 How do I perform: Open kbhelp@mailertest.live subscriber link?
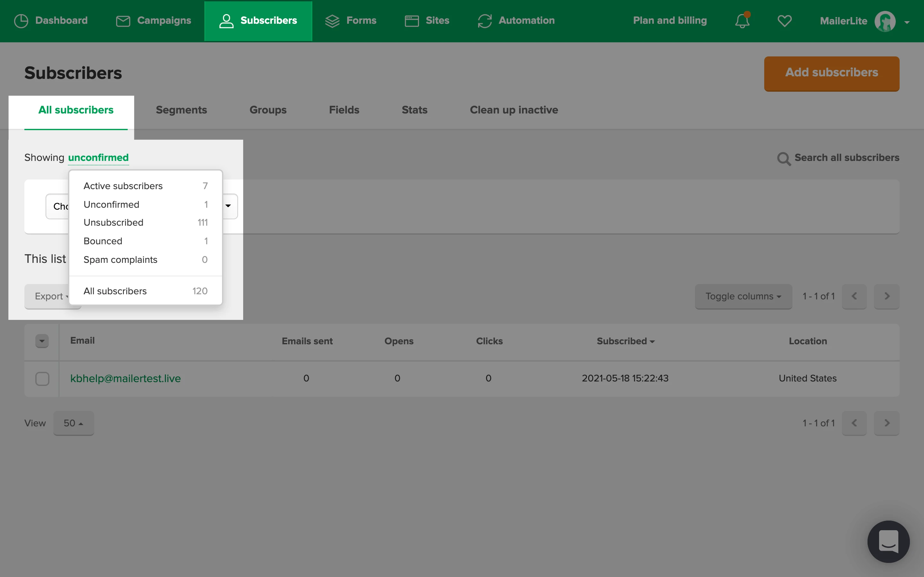coord(125,378)
